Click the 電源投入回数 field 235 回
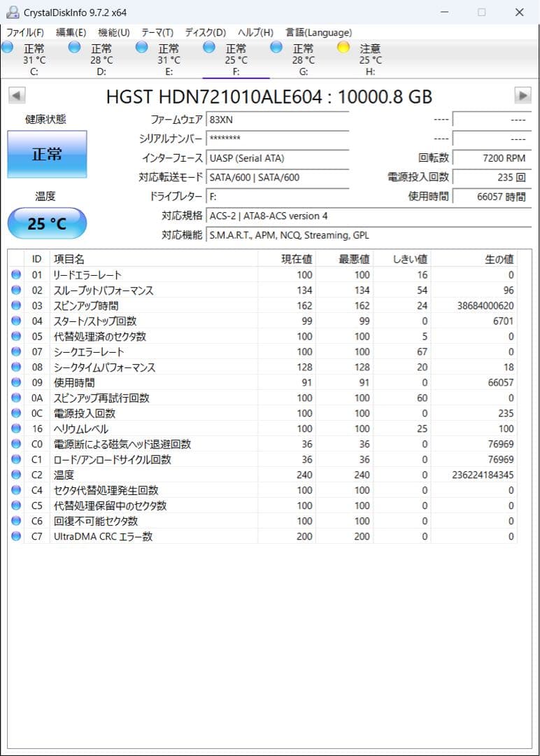 (x=492, y=177)
